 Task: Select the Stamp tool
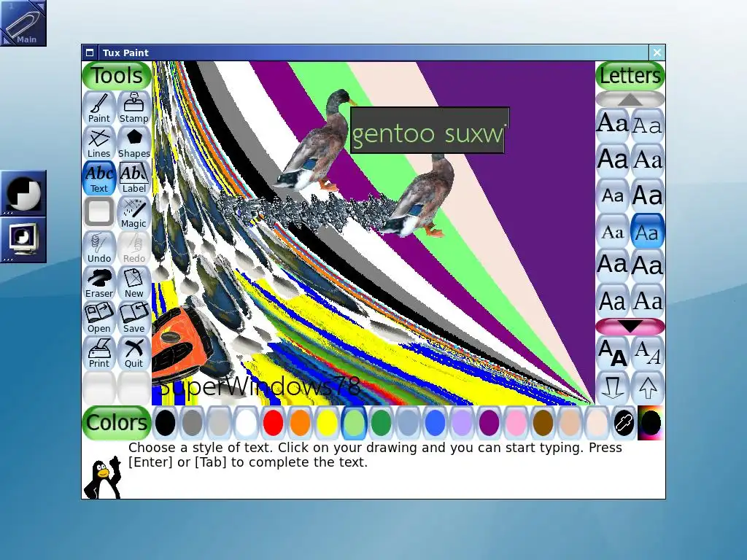point(134,108)
